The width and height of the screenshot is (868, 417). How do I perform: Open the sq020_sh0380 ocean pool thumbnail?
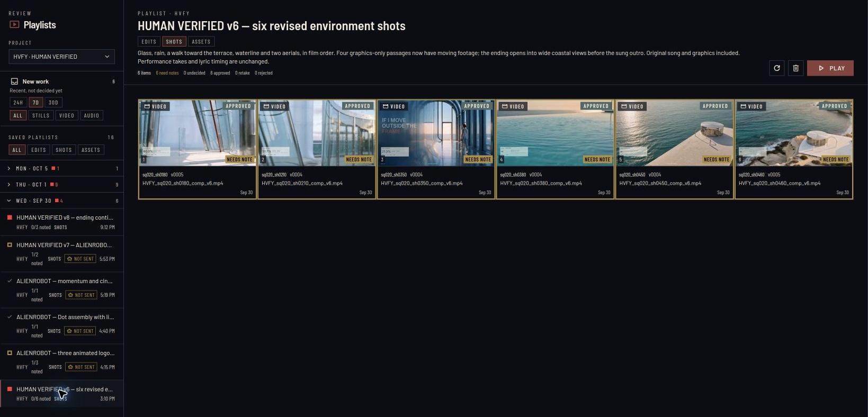tap(555, 133)
